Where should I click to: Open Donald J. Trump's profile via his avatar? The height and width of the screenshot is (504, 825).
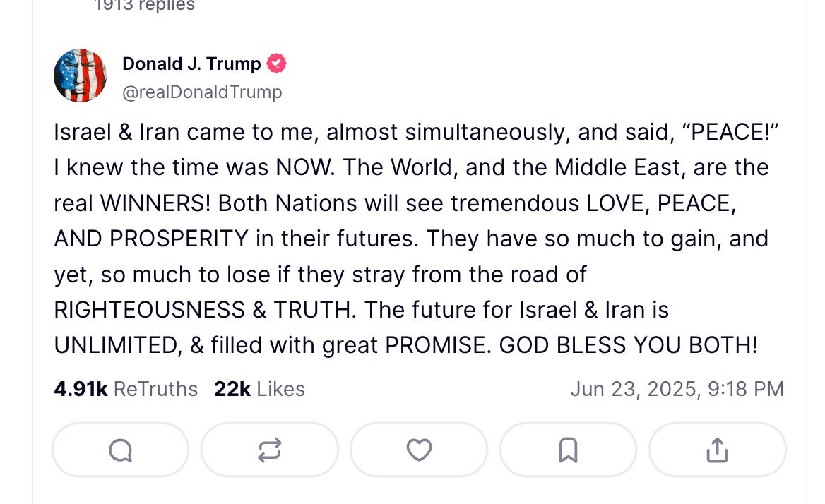(80, 75)
